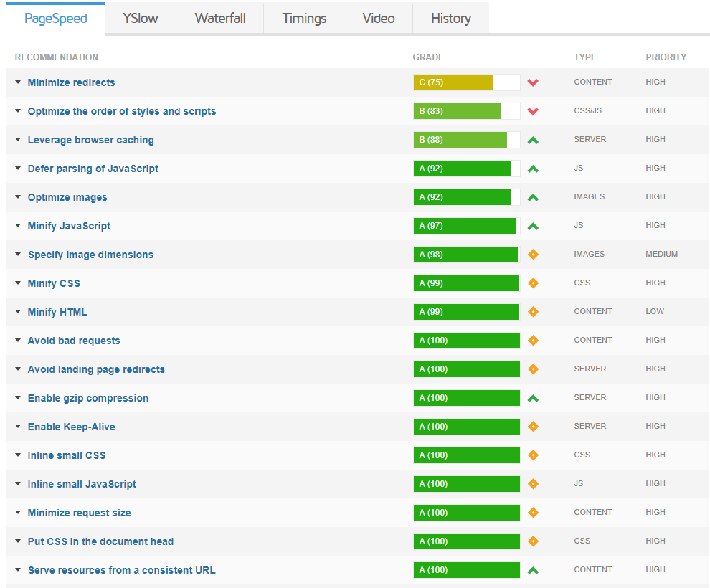Expand the Optimize images triangle

click(x=19, y=197)
